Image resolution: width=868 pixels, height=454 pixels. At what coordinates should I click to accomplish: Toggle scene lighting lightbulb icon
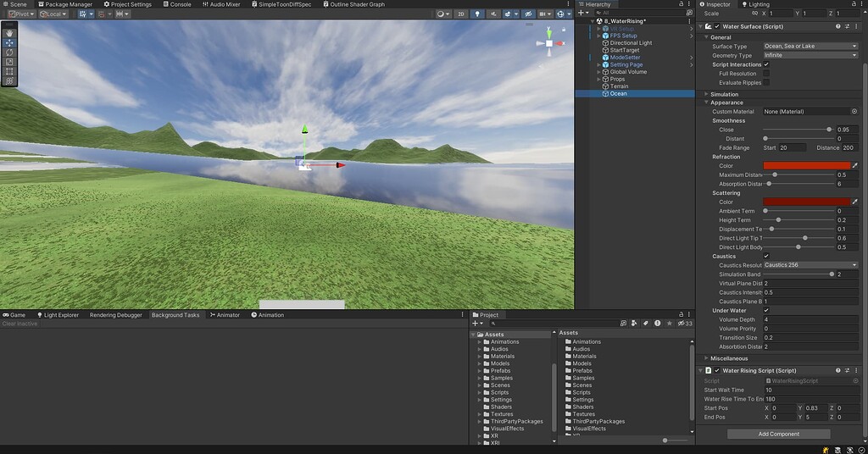pos(477,14)
